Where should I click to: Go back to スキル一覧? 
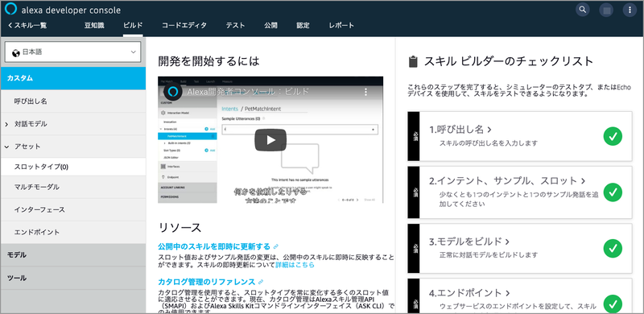27,26
